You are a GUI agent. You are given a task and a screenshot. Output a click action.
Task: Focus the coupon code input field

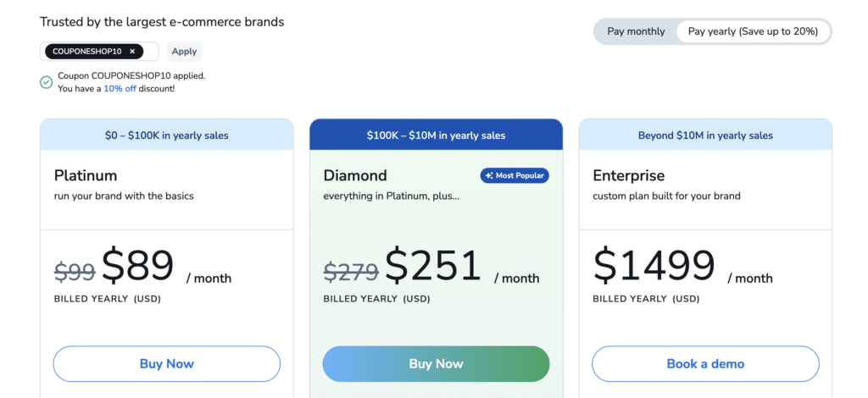click(151, 52)
